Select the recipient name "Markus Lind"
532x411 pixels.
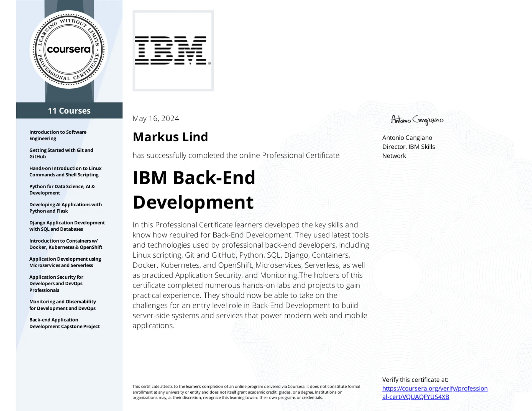pyautogui.click(x=170, y=137)
